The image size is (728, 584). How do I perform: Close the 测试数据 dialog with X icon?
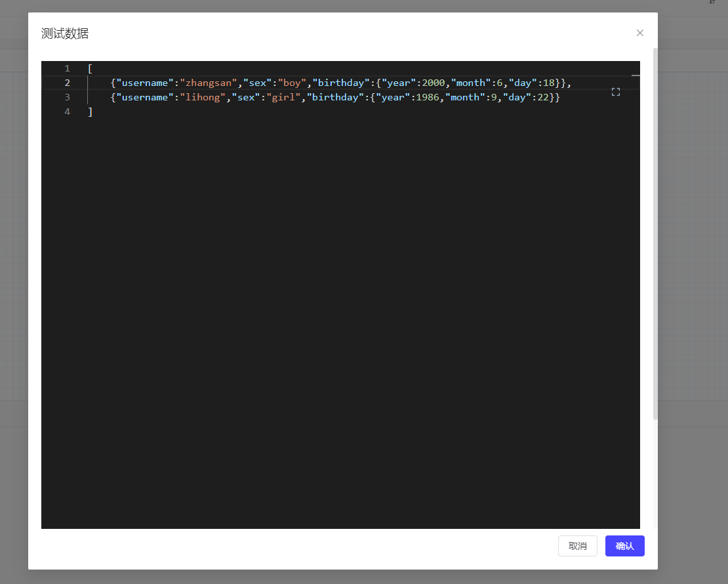coord(640,33)
